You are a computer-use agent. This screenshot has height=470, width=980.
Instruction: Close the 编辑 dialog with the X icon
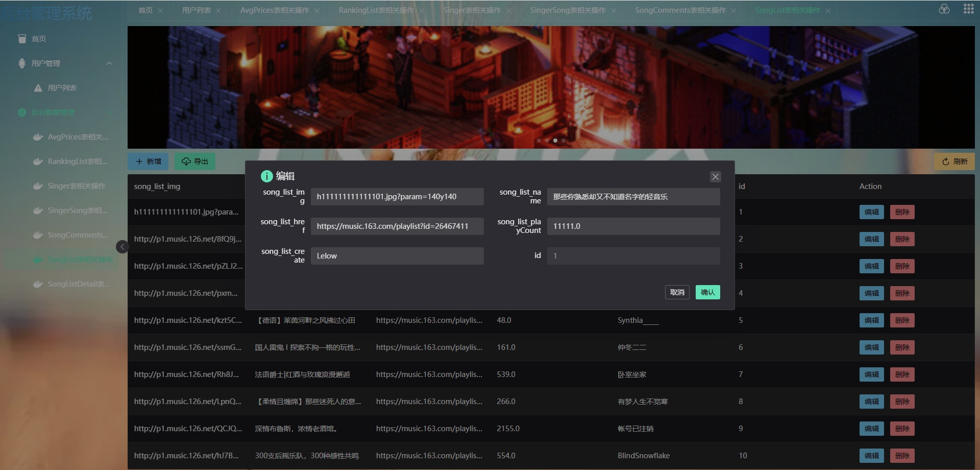click(715, 177)
